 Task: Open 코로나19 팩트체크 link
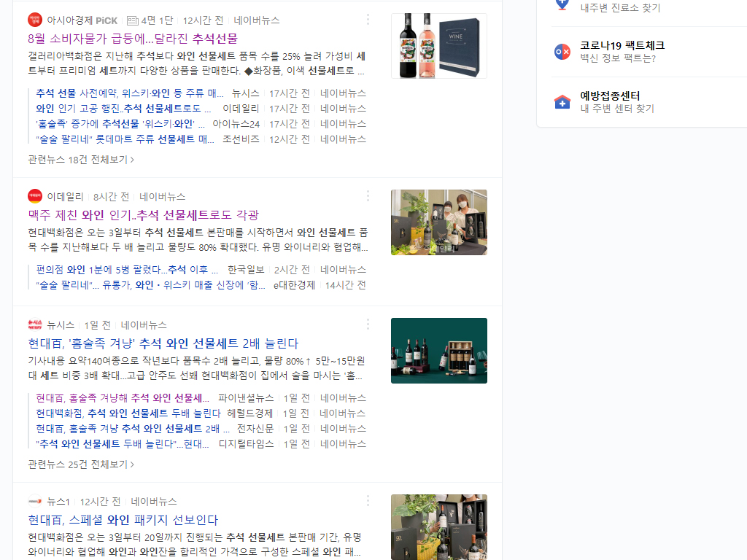(x=622, y=45)
